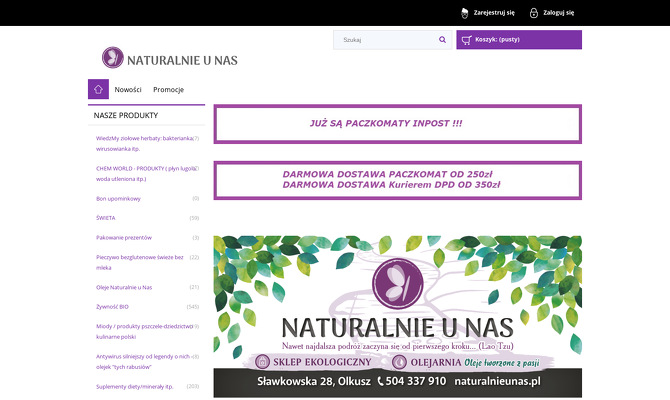Click the large Naturalnie u Nas leaf banner
The height and width of the screenshot is (400, 670).
point(397,316)
